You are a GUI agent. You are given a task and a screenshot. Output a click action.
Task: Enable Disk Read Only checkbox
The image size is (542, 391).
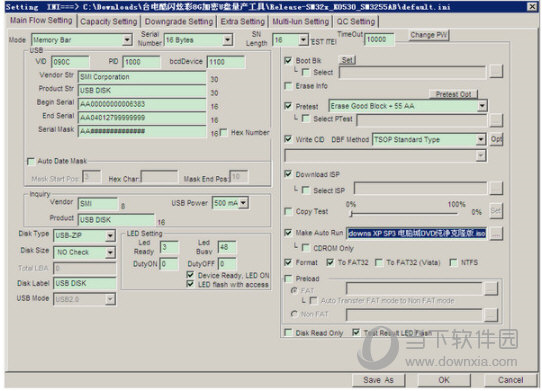pos(288,333)
